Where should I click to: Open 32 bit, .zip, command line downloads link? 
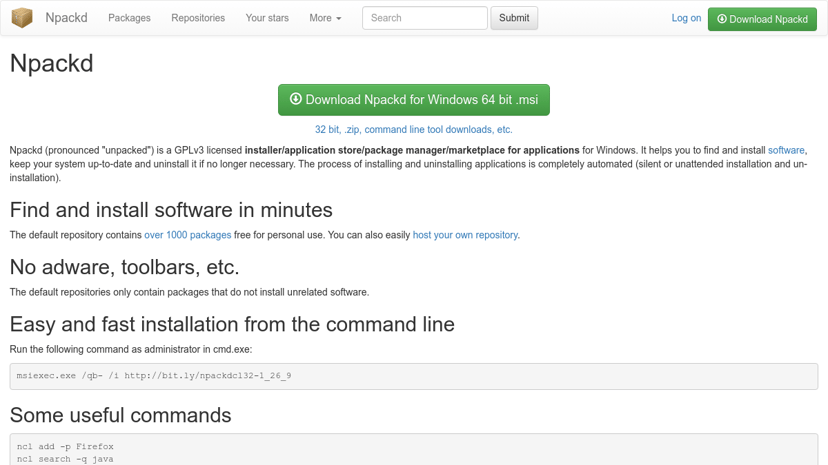[413, 129]
